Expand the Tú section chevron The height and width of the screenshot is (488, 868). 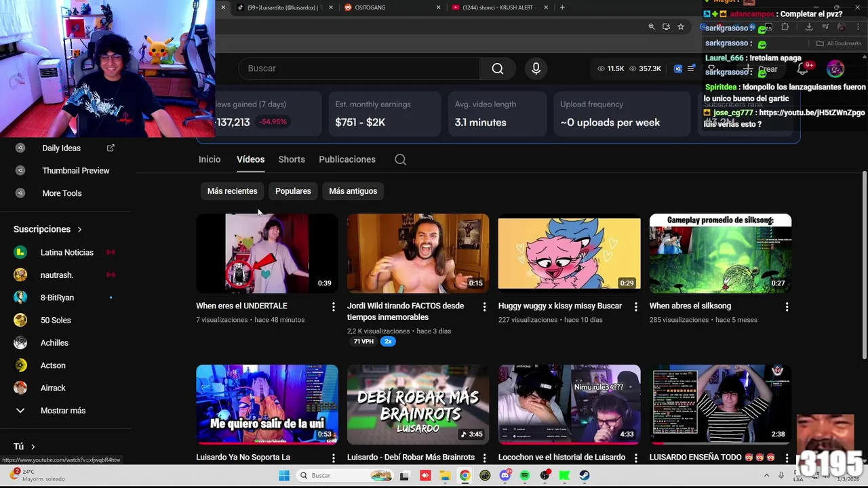tap(33, 447)
